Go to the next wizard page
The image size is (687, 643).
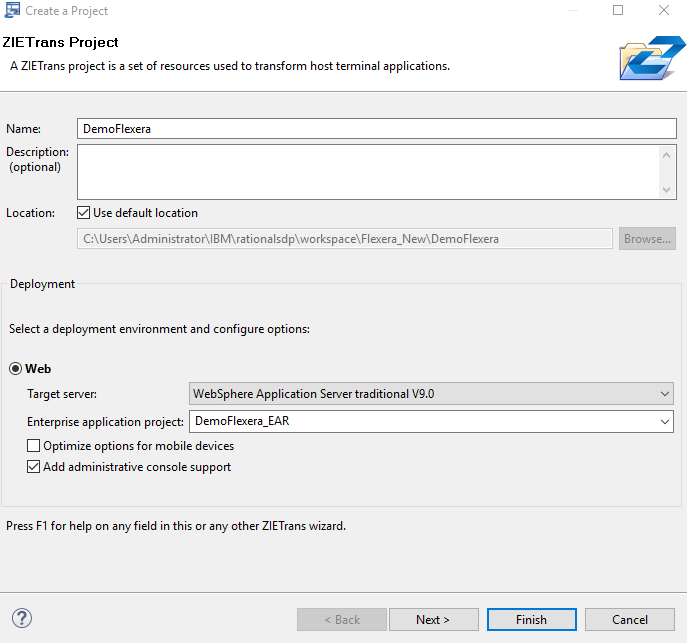433,619
